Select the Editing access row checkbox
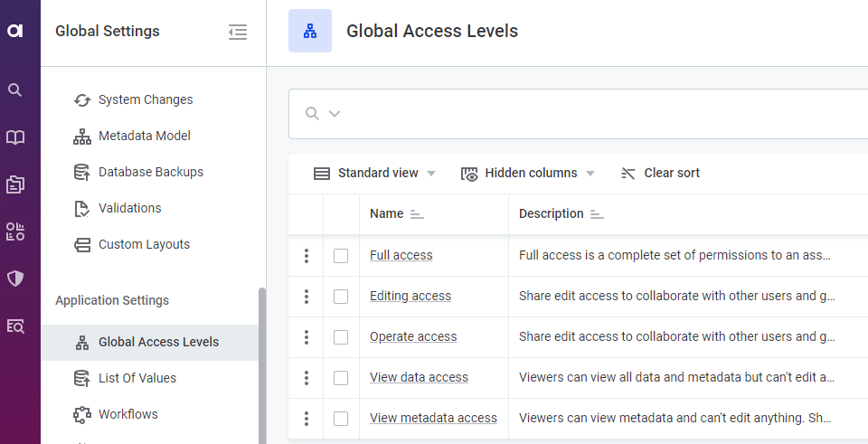 coord(341,297)
